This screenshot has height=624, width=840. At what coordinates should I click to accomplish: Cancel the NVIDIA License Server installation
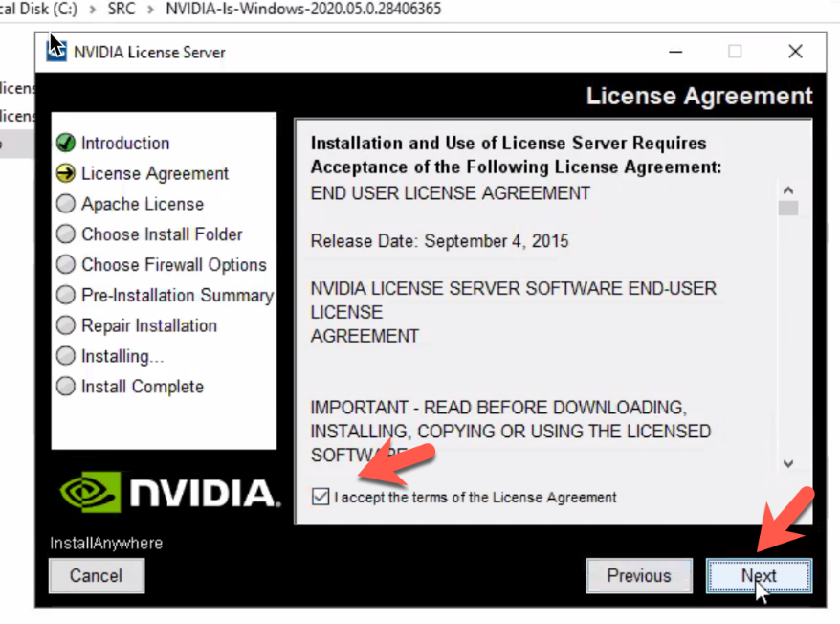[97, 576]
